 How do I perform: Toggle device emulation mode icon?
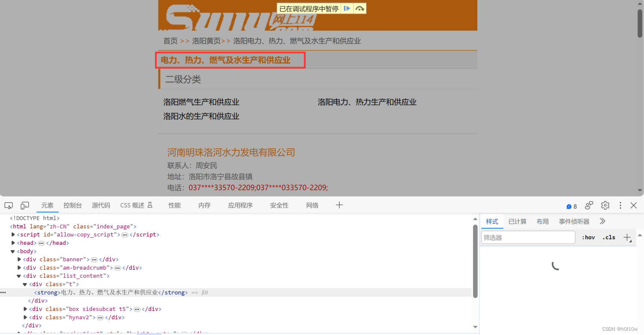(x=25, y=206)
